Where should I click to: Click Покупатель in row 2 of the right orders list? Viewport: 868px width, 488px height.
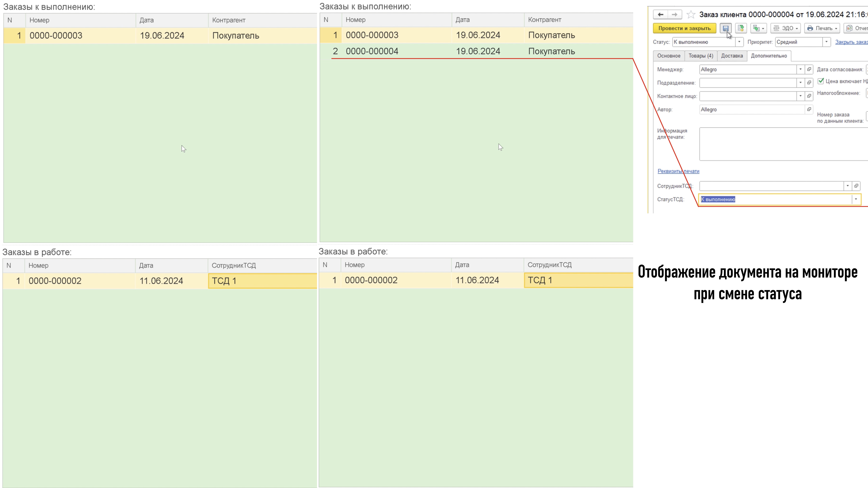tap(551, 51)
